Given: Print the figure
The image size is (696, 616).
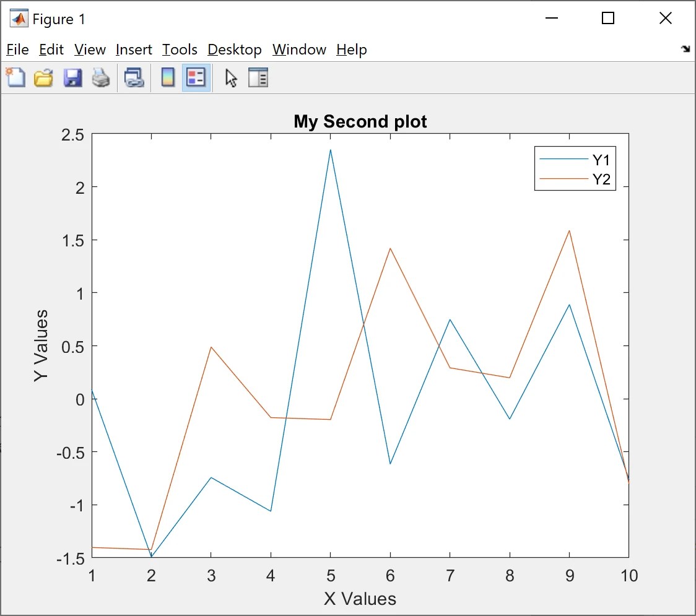Looking at the screenshot, I should 101,77.
